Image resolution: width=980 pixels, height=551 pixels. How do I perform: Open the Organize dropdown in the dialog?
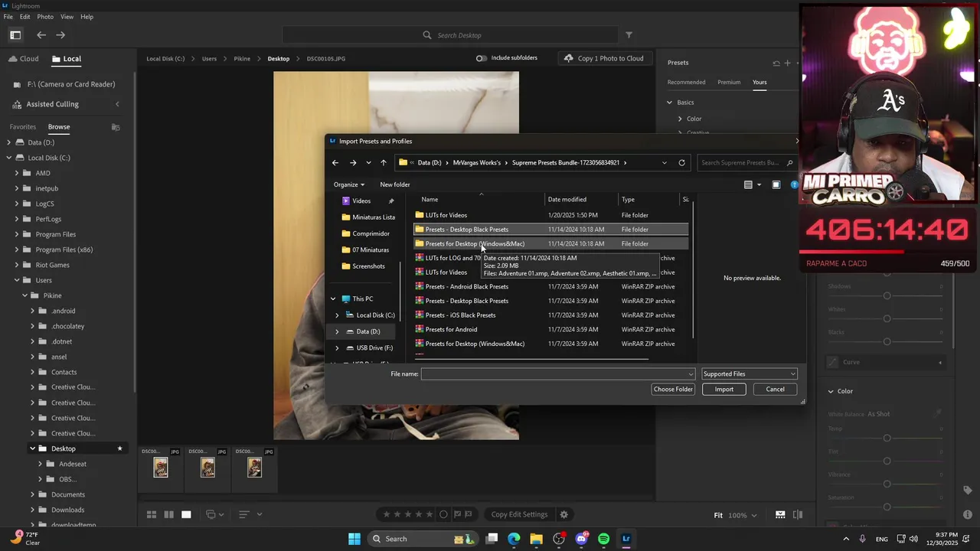[x=349, y=184]
